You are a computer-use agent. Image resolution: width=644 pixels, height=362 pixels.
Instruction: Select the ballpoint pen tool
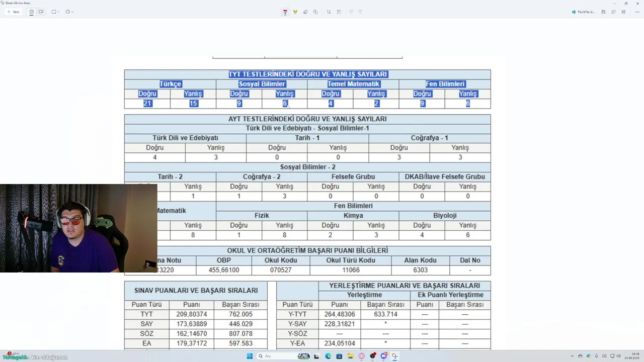point(285,12)
